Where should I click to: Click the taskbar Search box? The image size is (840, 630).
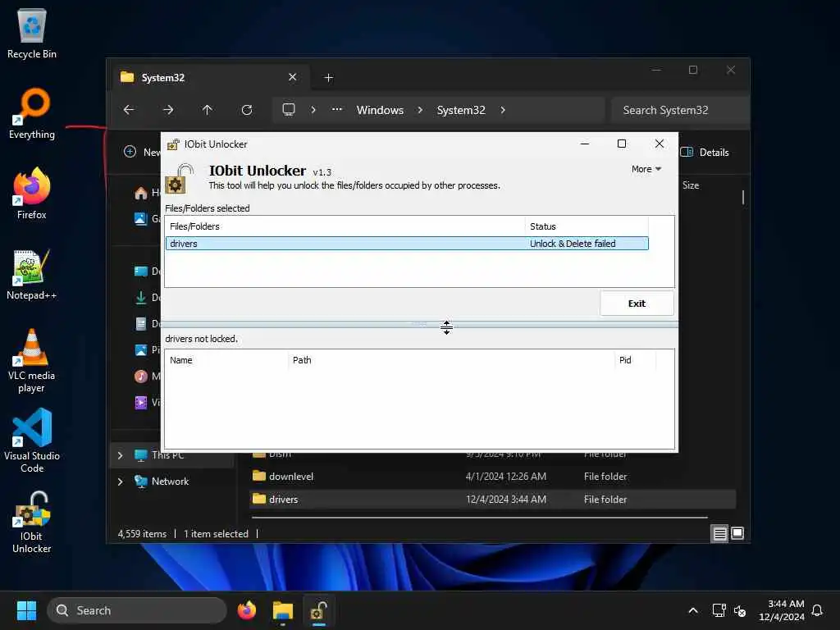(x=137, y=610)
